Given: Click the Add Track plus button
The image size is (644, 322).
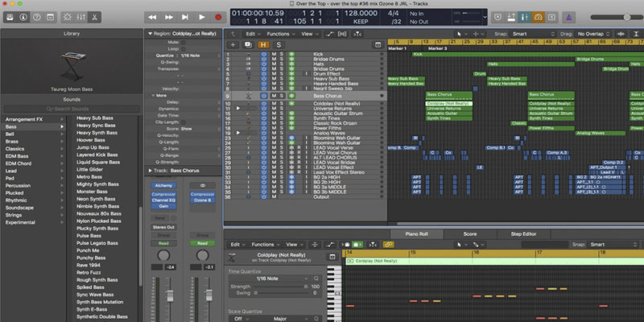Looking at the screenshot, I should coord(233,45).
